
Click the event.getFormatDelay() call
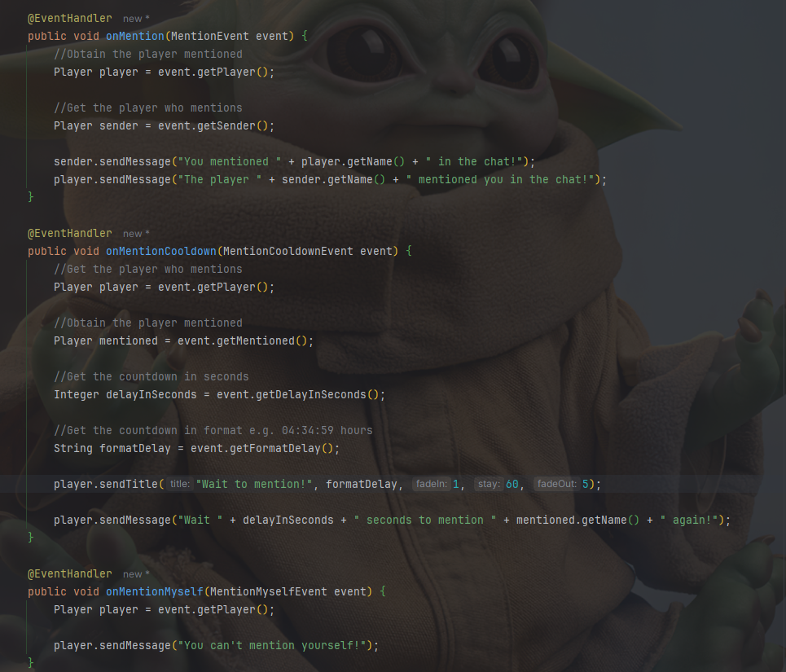tap(262, 449)
